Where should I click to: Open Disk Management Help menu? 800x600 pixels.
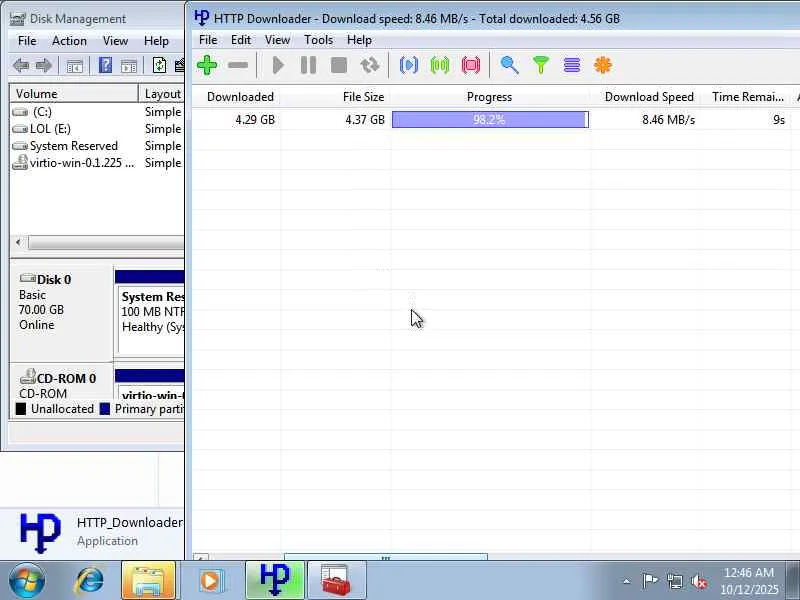[156, 41]
